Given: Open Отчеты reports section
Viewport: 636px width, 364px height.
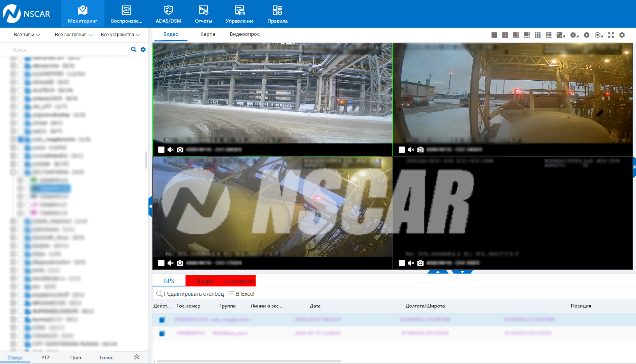Looking at the screenshot, I should coord(203,14).
